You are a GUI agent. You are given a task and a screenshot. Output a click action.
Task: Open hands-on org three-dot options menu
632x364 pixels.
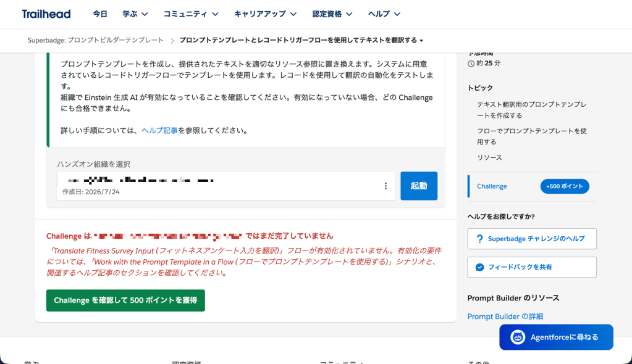pyautogui.click(x=386, y=186)
